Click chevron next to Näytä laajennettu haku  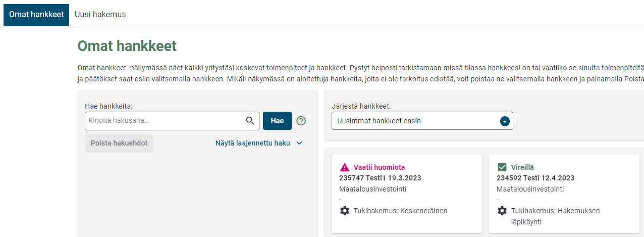click(299, 143)
